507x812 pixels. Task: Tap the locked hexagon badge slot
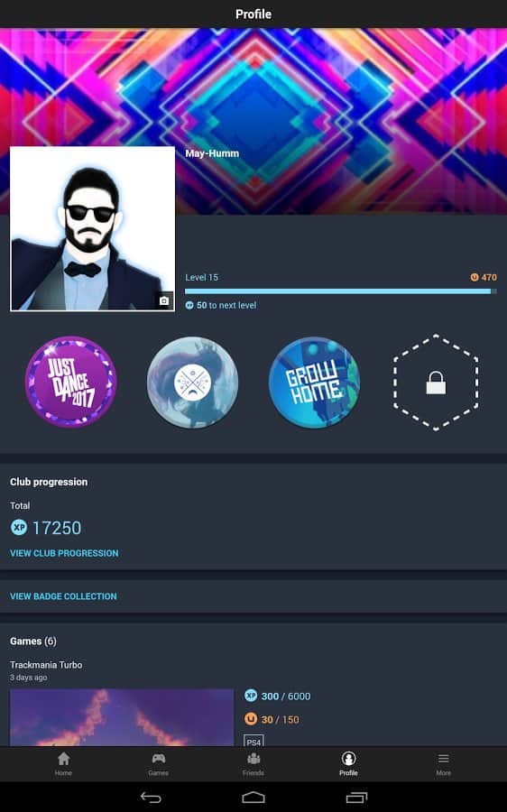coord(436,383)
